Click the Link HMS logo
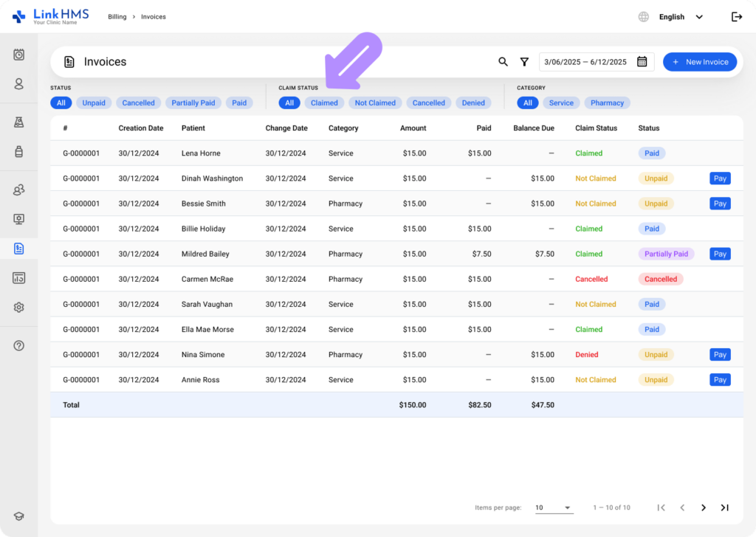The height and width of the screenshot is (537, 756). (x=51, y=16)
